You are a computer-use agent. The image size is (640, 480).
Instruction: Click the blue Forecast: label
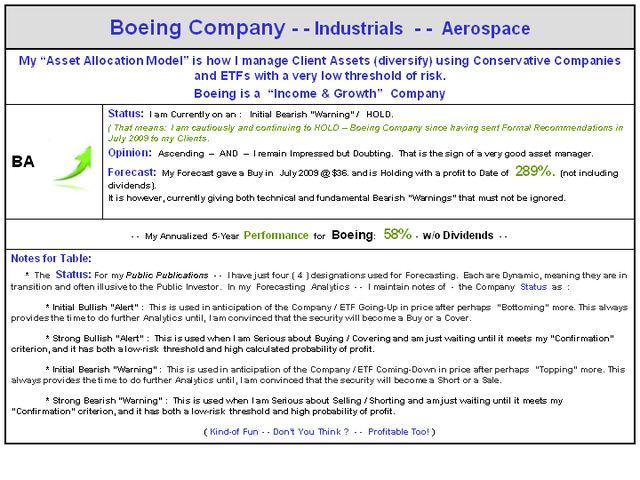(x=131, y=172)
